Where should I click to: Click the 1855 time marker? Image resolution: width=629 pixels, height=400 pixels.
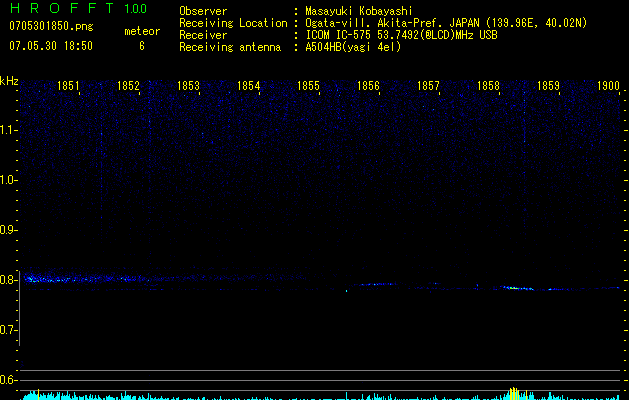(308, 86)
